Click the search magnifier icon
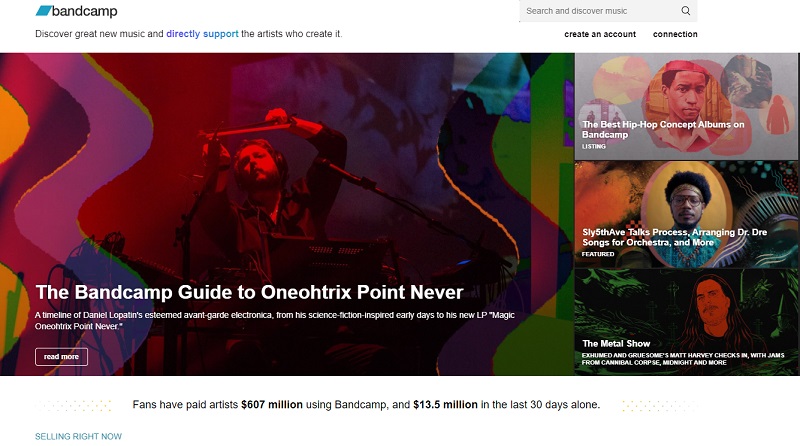 (686, 11)
